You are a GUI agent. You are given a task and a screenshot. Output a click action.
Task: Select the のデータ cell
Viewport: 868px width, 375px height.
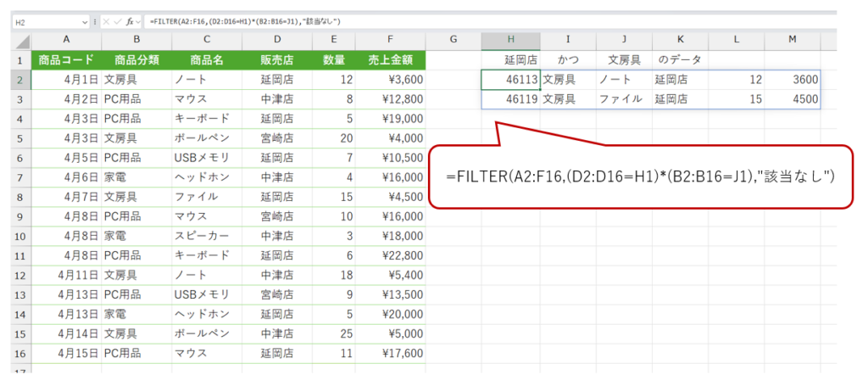click(x=680, y=60)
